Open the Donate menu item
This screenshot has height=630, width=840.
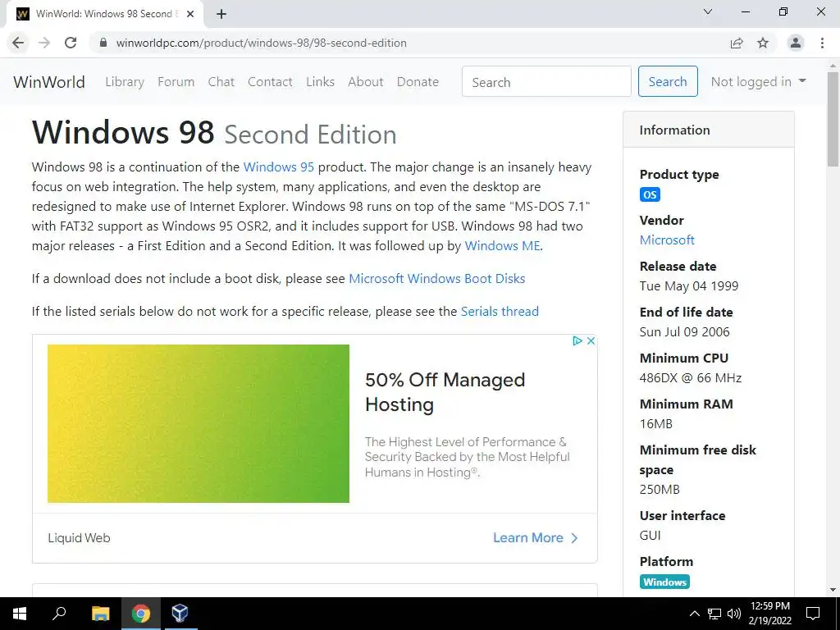click(x=418, y=82)
